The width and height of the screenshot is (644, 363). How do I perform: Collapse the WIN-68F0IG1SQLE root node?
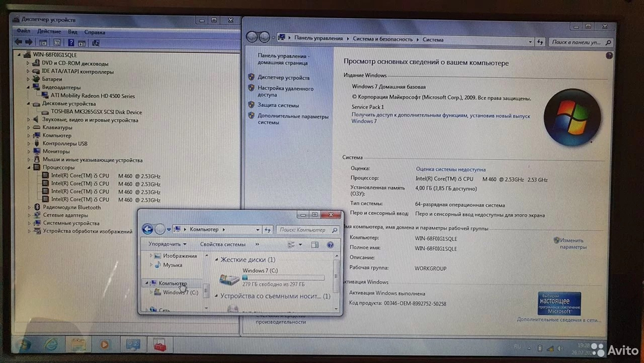pyautogui.click(x=19, y=54)
